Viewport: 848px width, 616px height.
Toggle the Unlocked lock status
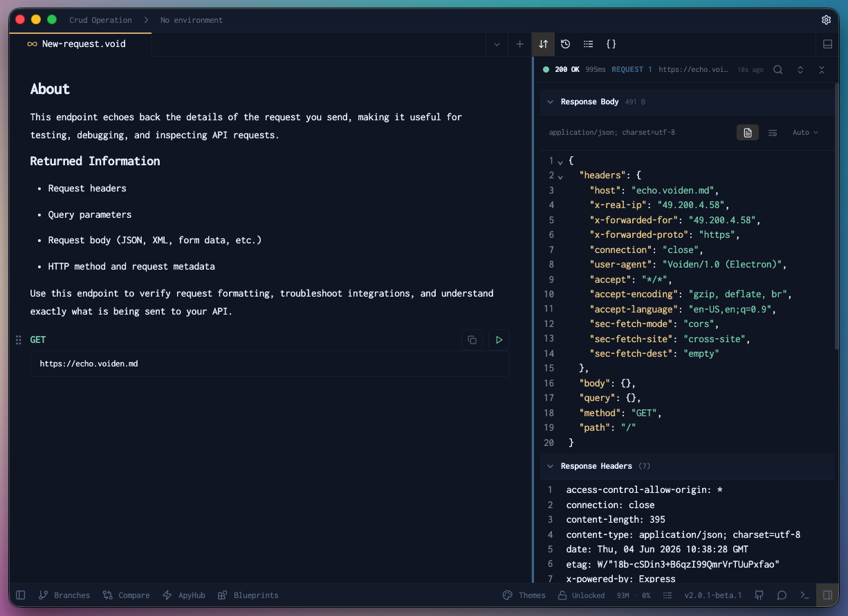pyautogui.click(x=582, y=595)
